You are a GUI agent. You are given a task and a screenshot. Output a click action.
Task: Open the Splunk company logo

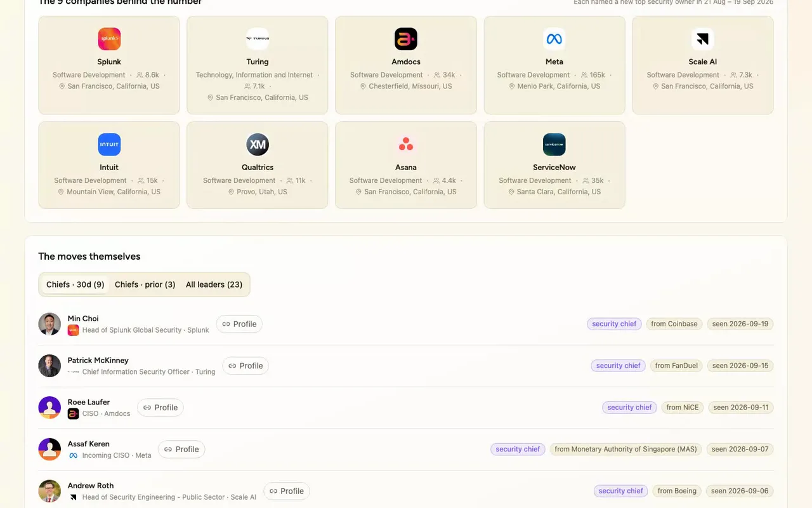pos(109,39)
